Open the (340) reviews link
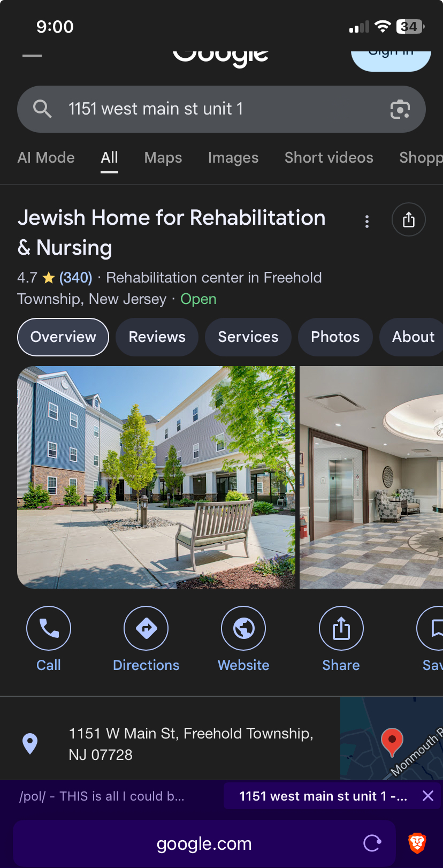Screen dimensions: 443x868 pos(75,278)
